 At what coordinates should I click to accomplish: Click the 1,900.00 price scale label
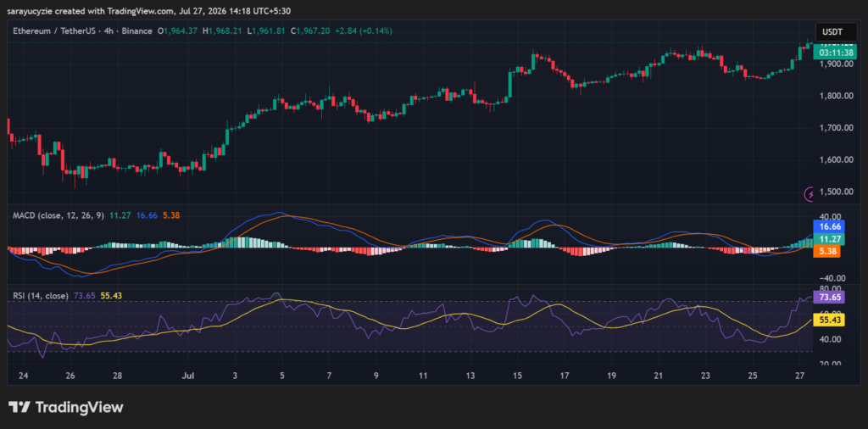tap(837, 64)
